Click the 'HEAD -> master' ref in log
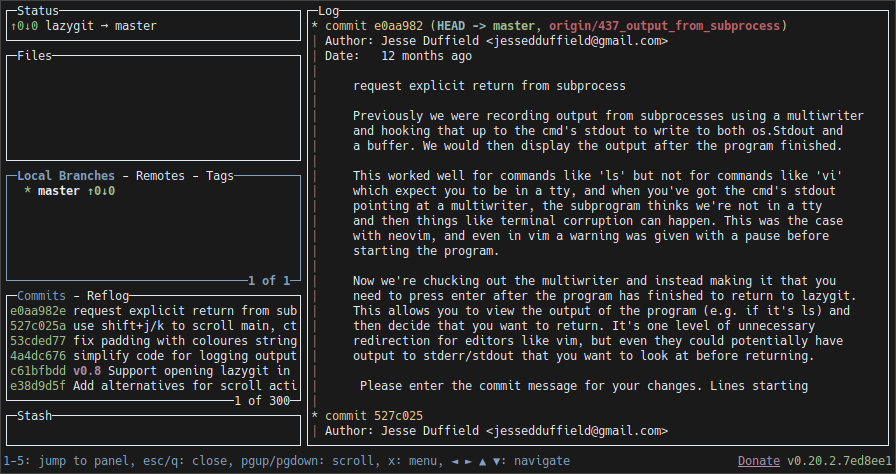 (x=486, y=26)
